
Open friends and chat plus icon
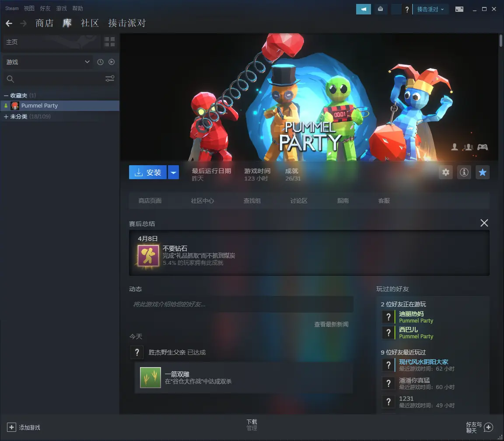[488, 427]
